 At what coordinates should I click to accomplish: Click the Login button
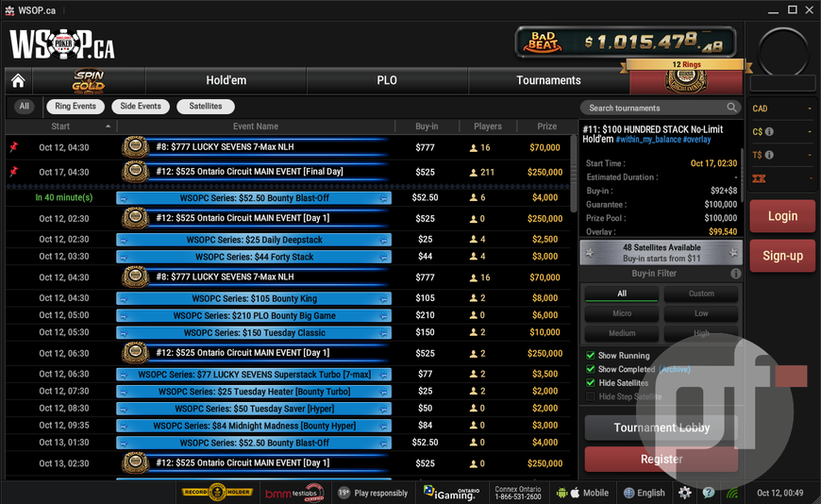(x=782, y=216)
